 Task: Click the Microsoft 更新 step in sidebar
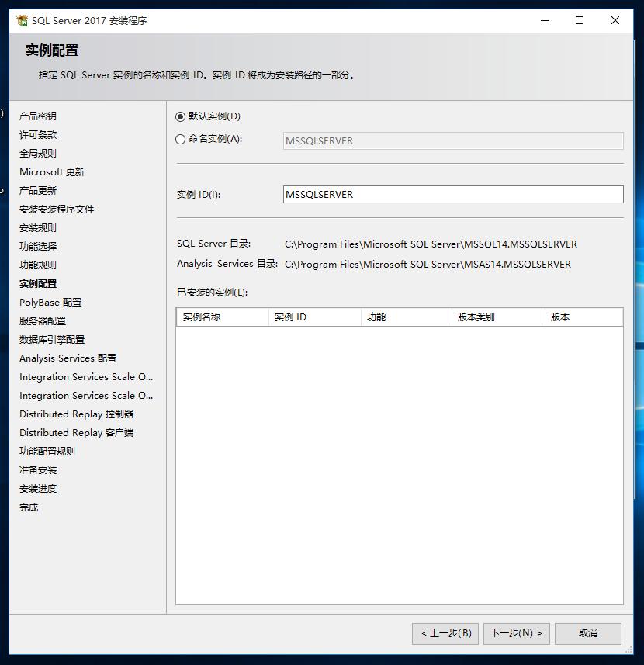tap(52, 172)
